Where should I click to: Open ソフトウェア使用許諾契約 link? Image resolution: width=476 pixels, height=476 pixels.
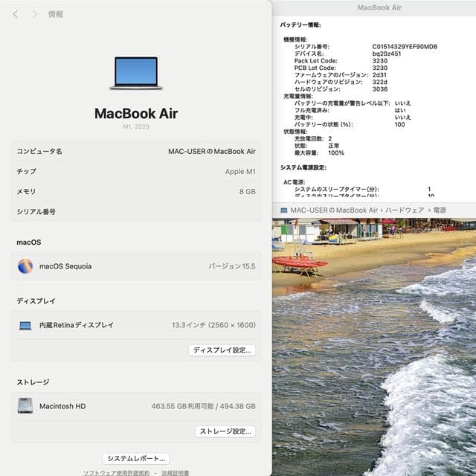(x=116, y=473)
